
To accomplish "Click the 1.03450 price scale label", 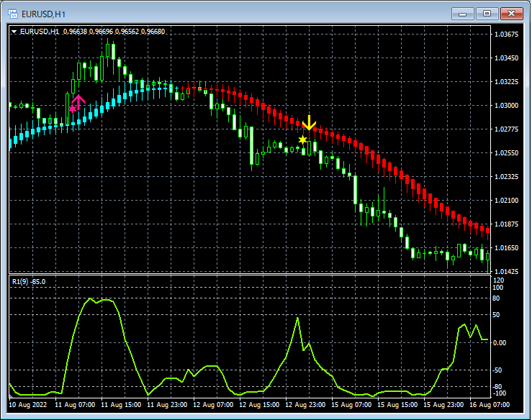I will pyautogui.click(x=507, y=58).
